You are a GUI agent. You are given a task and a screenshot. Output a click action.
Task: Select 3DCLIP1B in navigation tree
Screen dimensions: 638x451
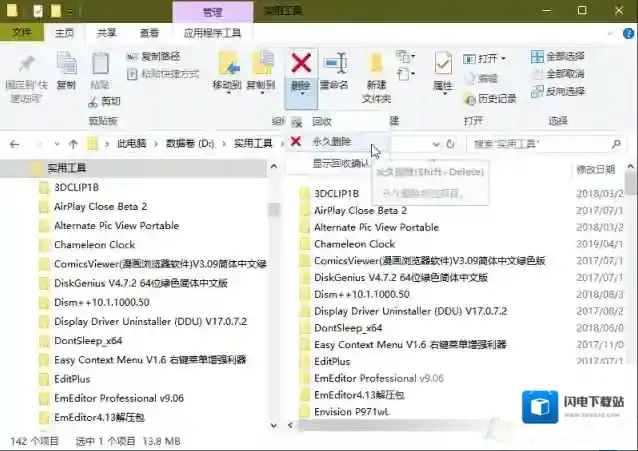click(x=76, y=188)
